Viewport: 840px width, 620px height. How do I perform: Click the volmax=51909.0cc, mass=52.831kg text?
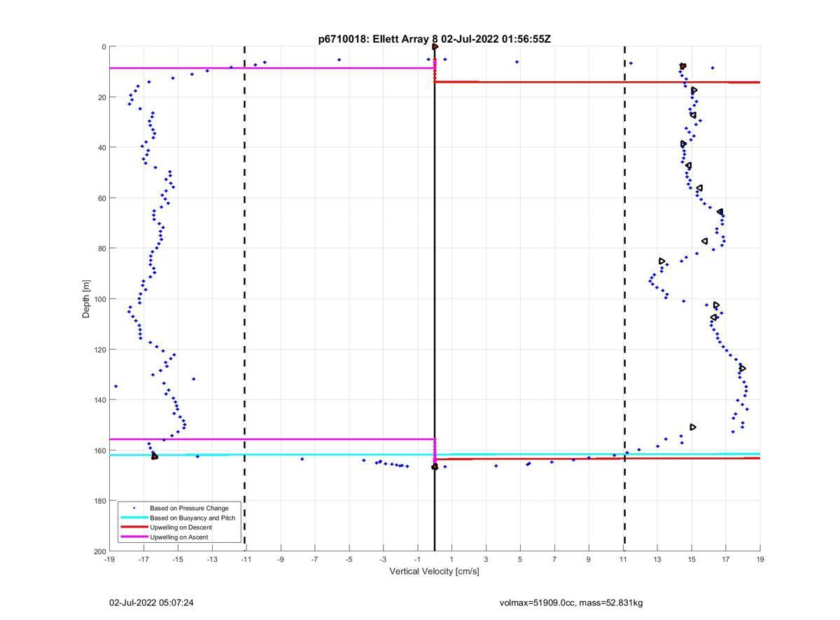pyautogui.click(x=571, y=602)
